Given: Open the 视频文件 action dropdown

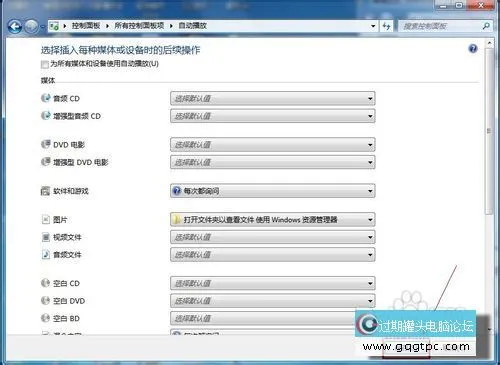Looking at the screenshot, I should pos(273,237).
